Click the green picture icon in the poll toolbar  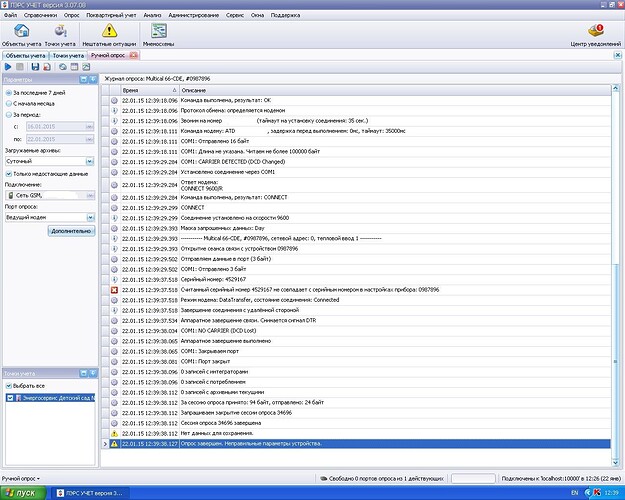pos(86,67)
